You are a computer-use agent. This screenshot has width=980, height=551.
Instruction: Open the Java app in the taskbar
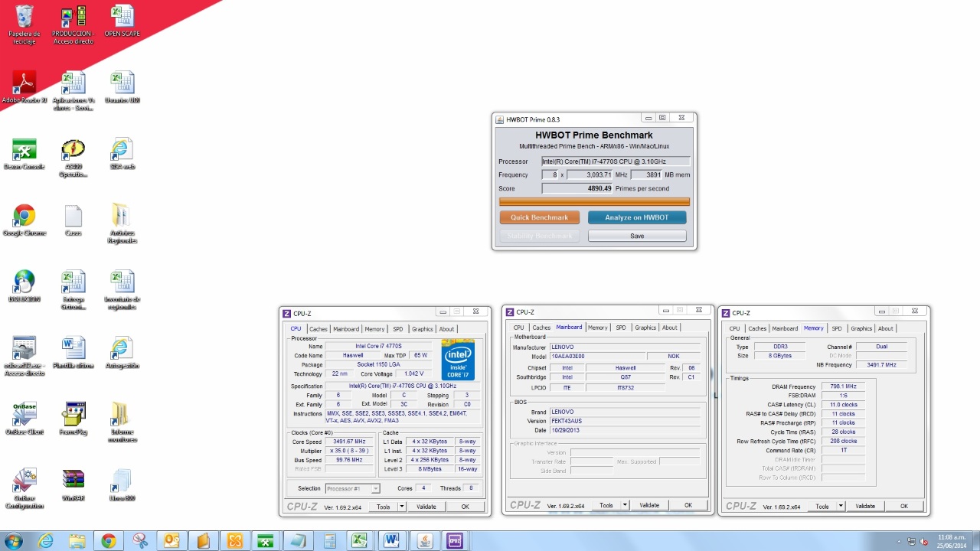click(x=423, y=541)
